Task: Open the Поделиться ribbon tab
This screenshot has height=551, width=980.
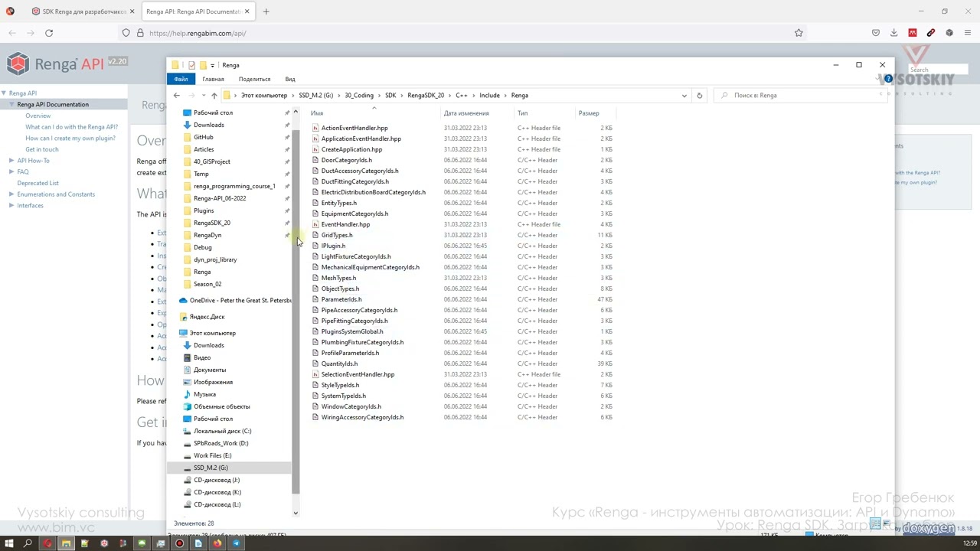Action: pos(254,79)
